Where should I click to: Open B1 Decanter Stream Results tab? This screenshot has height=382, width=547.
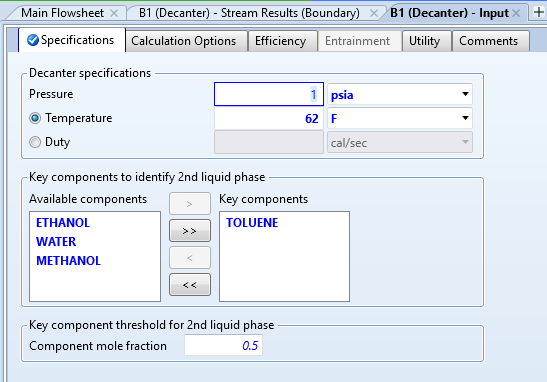[x=249, y=13]
